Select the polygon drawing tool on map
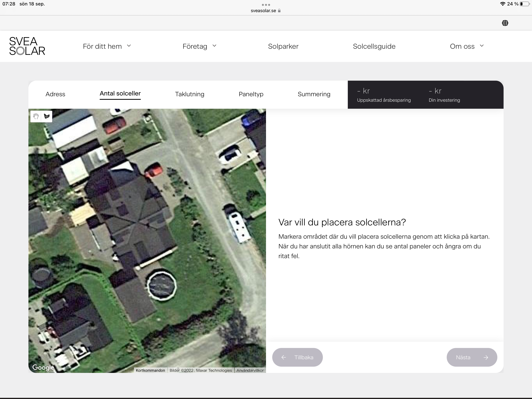This screenshot has height=399, width=532. pyautogui.click(x=47, y=117)
